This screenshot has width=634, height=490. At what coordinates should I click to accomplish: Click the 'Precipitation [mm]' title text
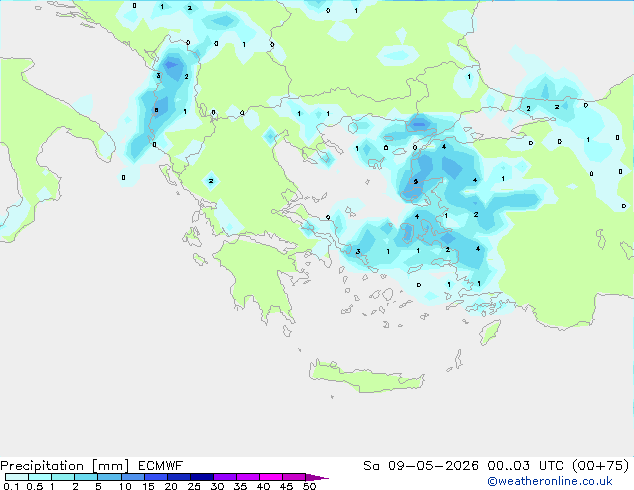(x=64, y=466)
